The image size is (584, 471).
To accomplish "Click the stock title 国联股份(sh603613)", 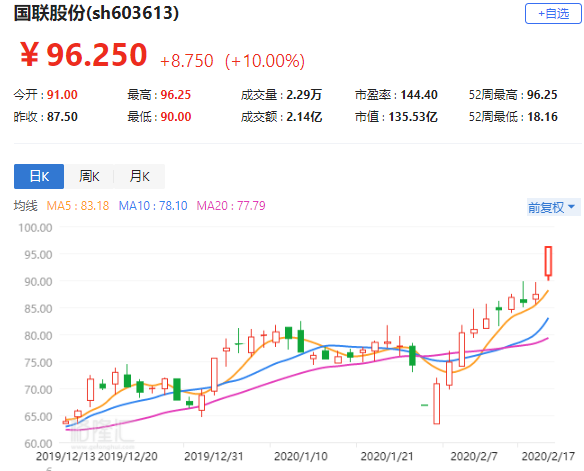I will pyautogui.click(x=96, y=13).
